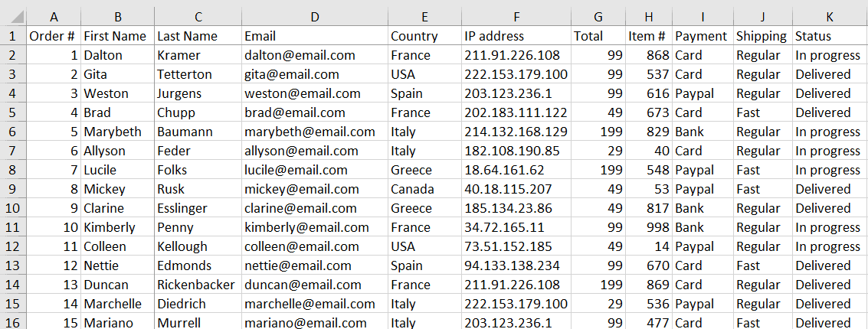This screenshot has height=329, width=868.
Task: Click the select-all corner triangle
Action: (13, 17)
